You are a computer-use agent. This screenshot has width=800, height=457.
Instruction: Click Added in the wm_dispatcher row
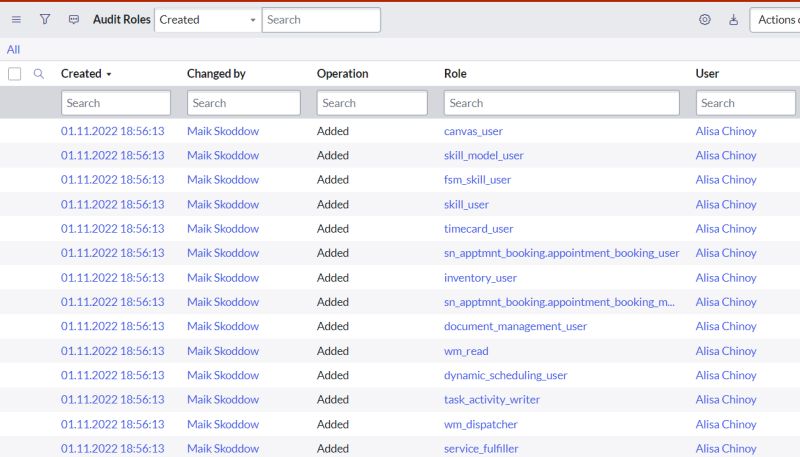tap(333, 424)
